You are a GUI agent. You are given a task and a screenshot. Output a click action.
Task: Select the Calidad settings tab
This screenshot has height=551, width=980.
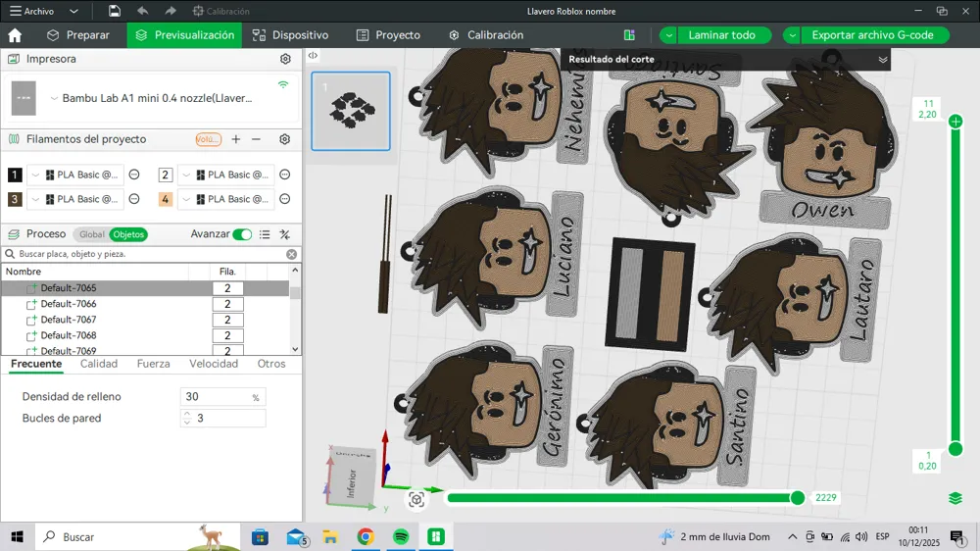[x=99, y=364]
